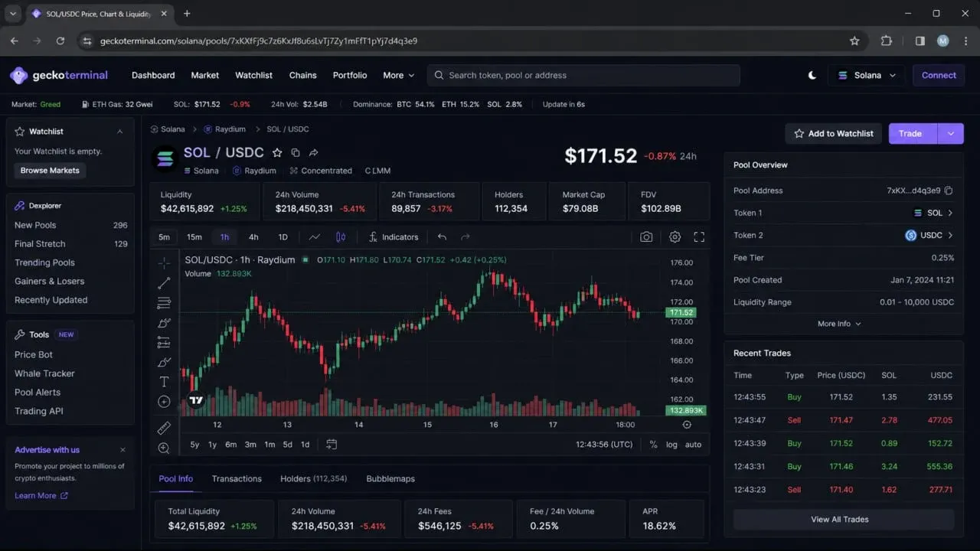The height and width of the screenshot is (551, 980).
Task: Open the candlestick chart type icon
Action: [x=341, y=237]
